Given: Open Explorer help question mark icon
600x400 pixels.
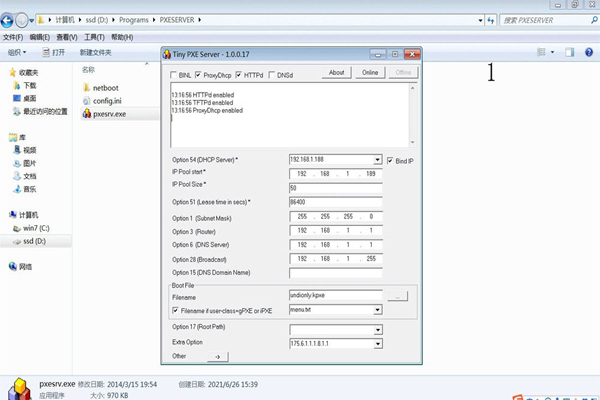Looking at the screenshot, I should click(589, 52).
